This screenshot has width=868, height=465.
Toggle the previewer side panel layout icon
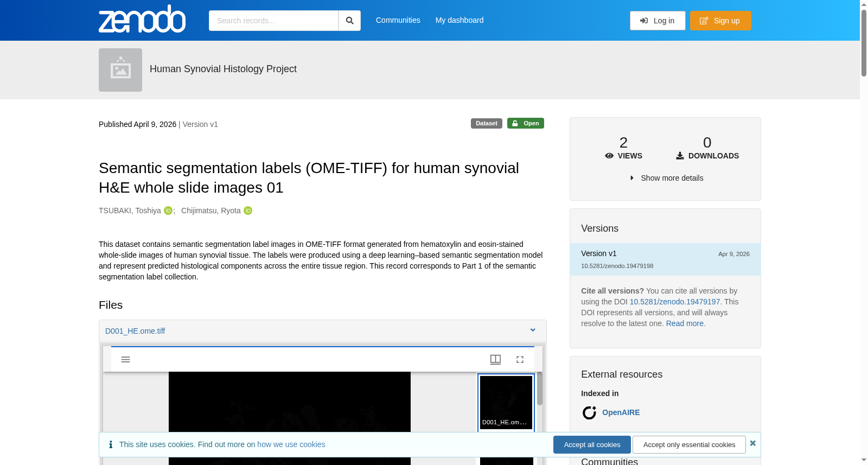click(495, 359)
